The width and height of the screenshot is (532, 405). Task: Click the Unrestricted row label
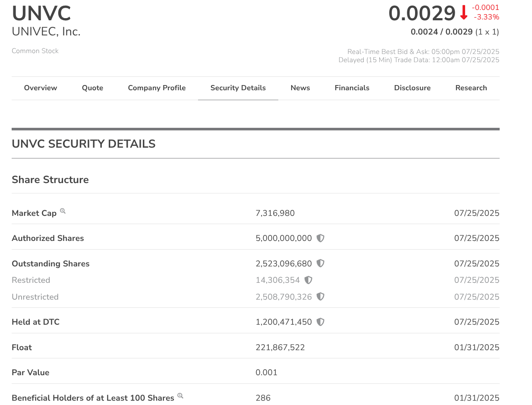coord(35,297)
